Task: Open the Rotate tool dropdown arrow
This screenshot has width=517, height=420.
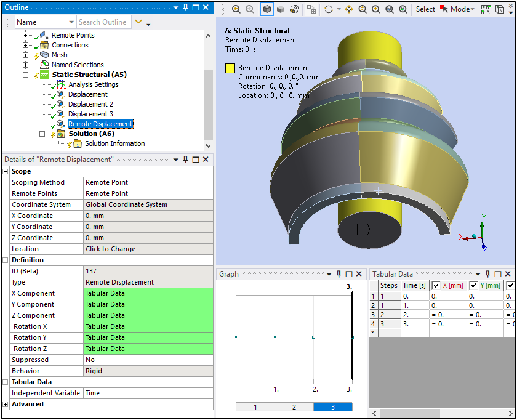Action: 339,9
